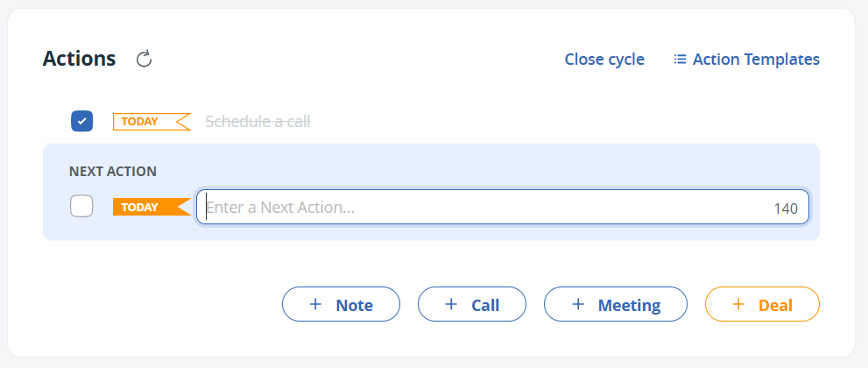
Task: Click the 140 character counter
Action: point(786,209)
